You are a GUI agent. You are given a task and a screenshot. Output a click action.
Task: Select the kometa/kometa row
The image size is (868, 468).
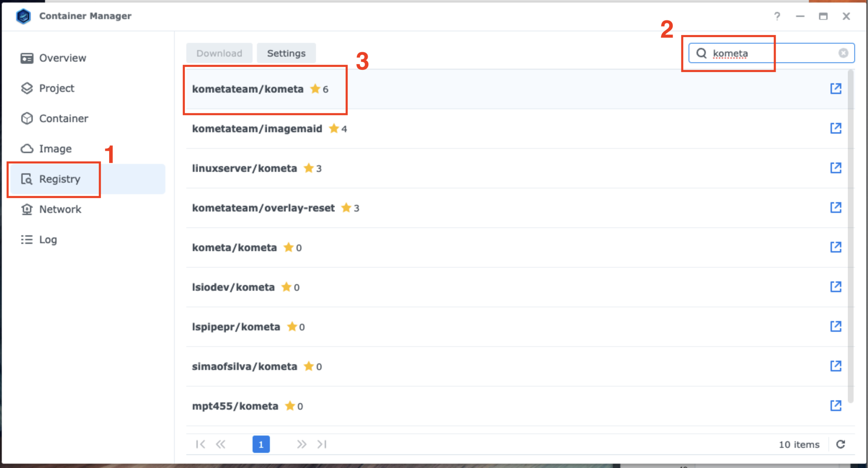coord(517,248)
